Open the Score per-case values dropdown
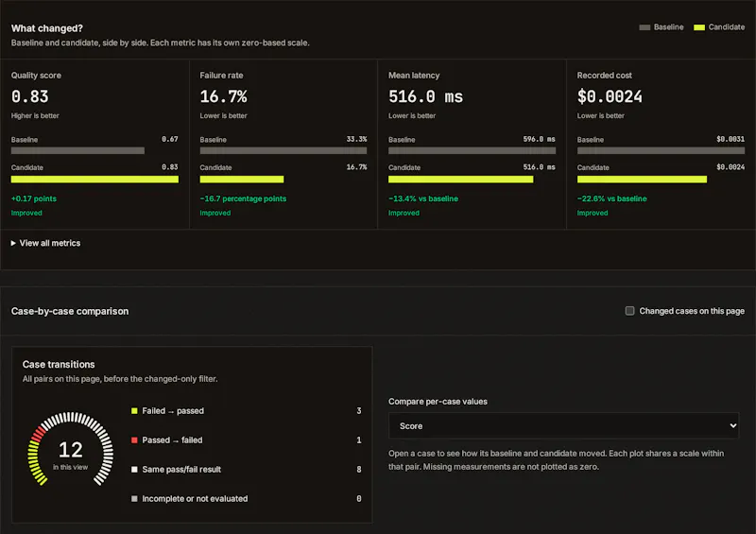This screenshot has width=756, height=534. 563,425
